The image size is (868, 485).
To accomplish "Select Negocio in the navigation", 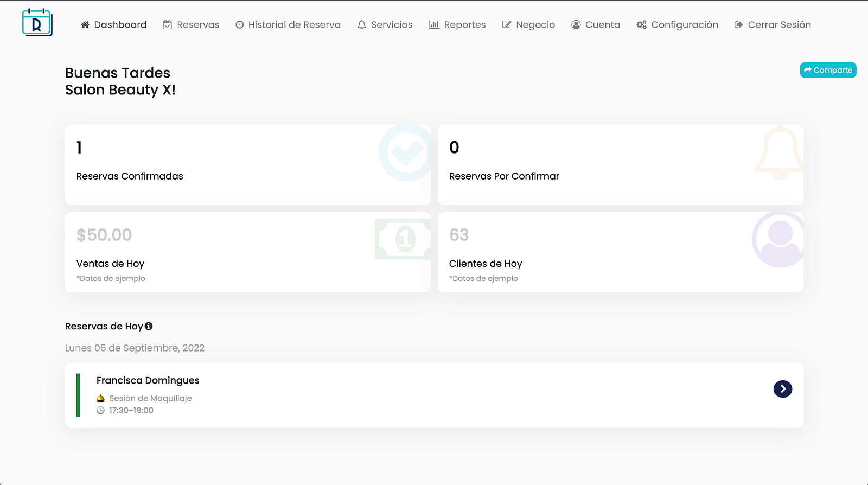I will coord(528,24).
